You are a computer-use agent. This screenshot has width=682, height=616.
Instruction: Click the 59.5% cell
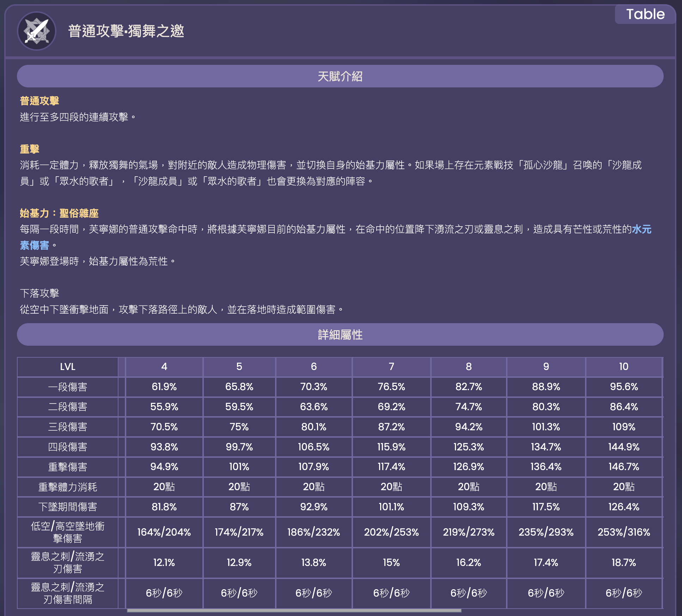pyautogui.click(x=239, y=407)
